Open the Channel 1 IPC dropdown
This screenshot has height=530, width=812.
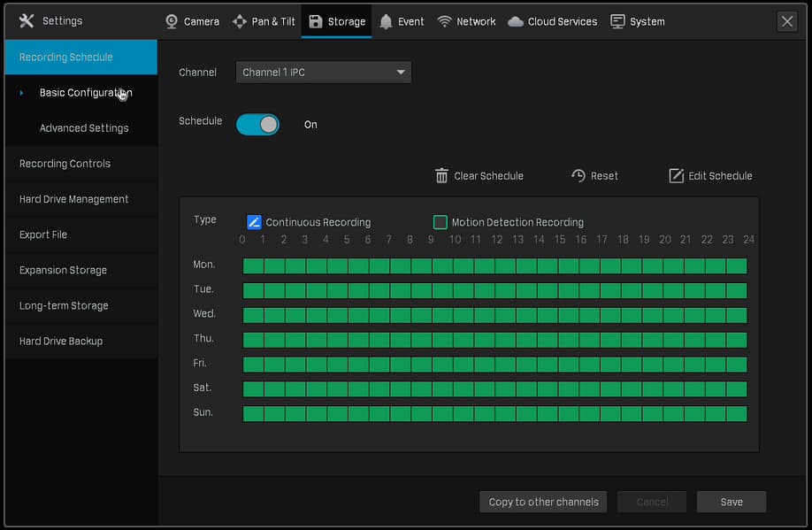[323, 73]
